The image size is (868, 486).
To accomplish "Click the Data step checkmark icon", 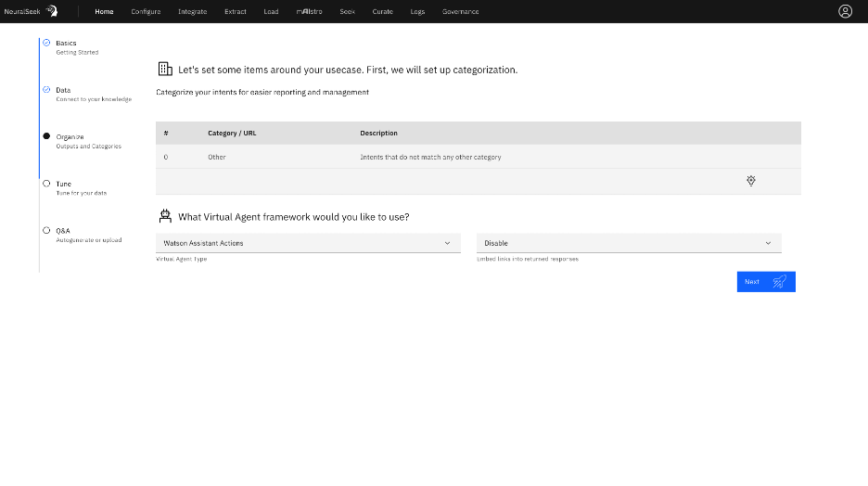I will (x=46, y=90).
